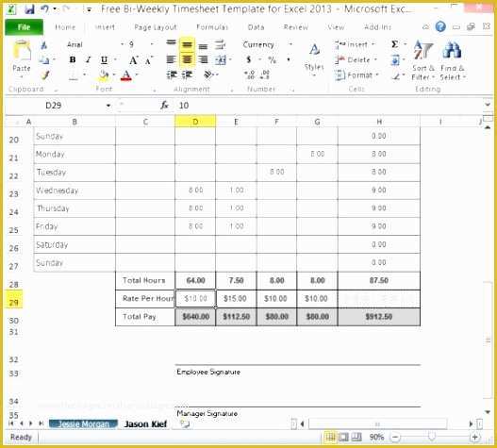This screenshot has height=448, width=497.
Task: Click the zoom slider handle
Action: (x=431, y=437)
